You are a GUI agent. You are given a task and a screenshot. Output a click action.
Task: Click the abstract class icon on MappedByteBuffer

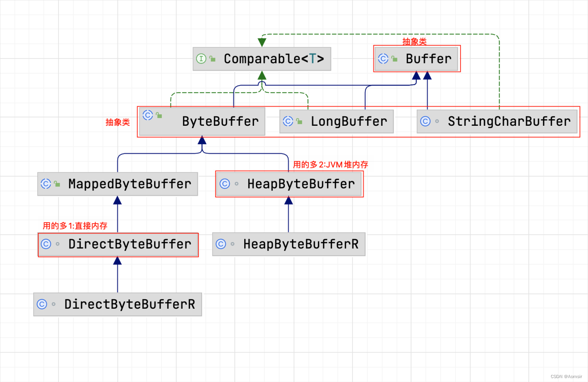[46, 184]
